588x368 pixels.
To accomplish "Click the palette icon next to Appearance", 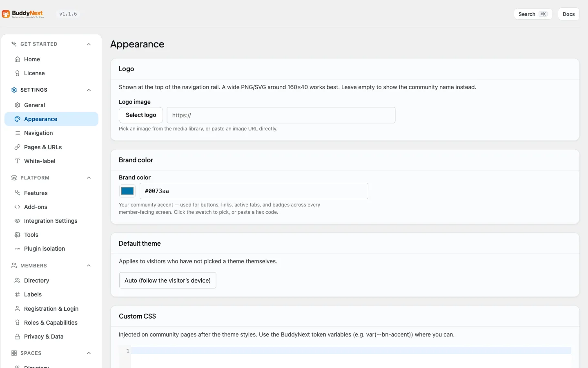I will point(17,119).
